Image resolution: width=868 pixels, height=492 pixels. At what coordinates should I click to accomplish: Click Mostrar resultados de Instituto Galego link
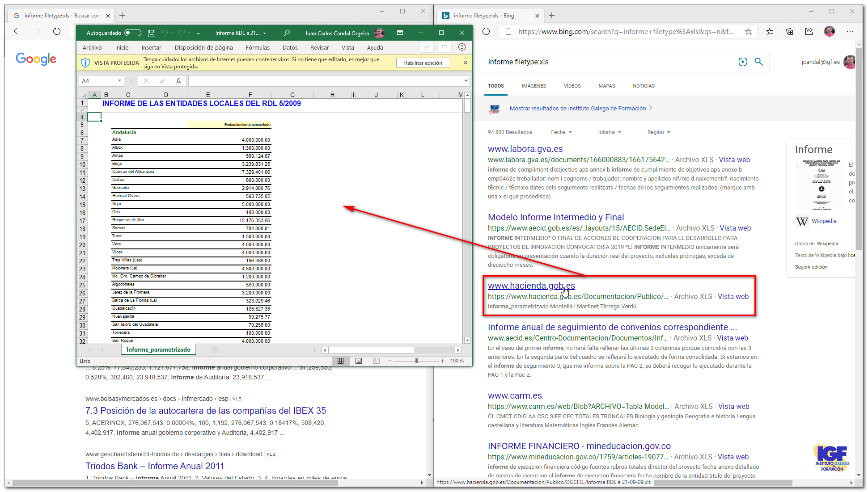point(578,109)
